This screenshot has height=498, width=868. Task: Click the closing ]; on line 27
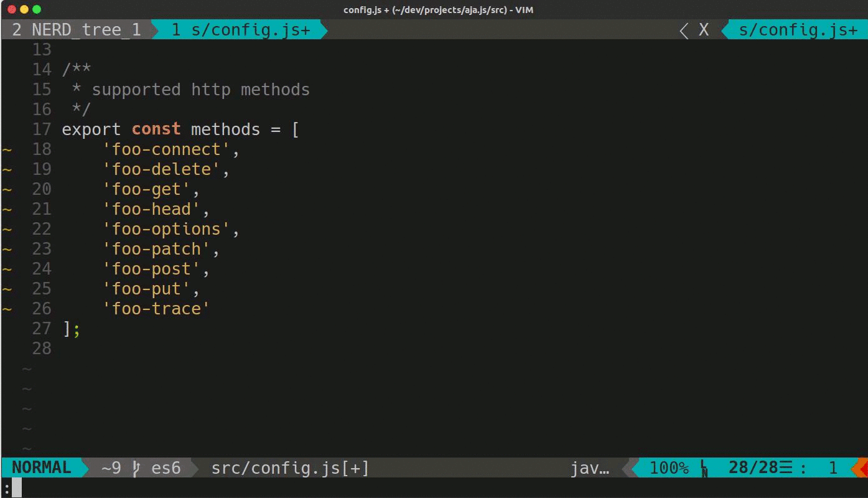pos(72,329)
